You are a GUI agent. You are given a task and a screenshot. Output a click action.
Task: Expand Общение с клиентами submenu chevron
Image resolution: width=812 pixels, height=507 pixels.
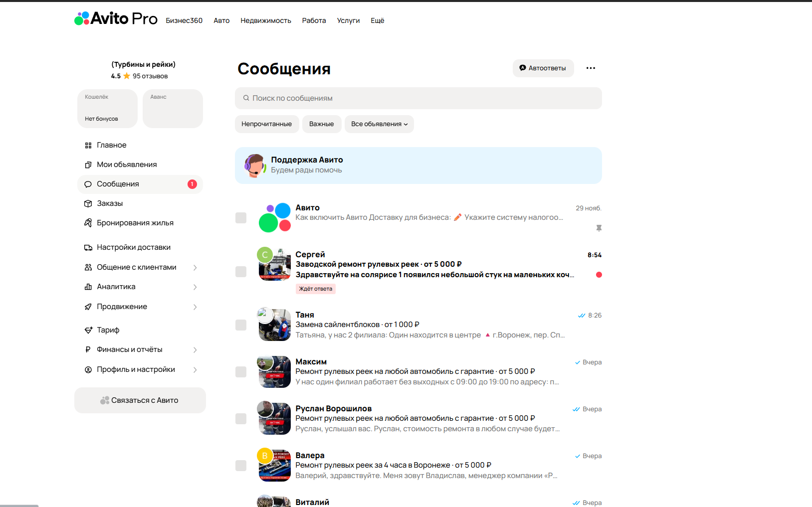click(195, 268)
